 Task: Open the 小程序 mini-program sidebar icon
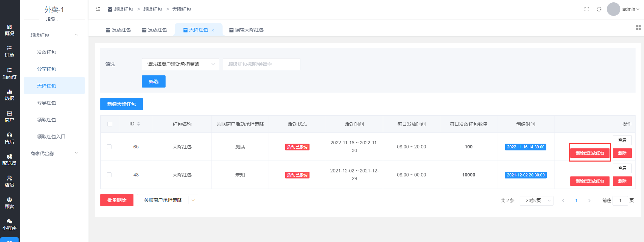9,225
